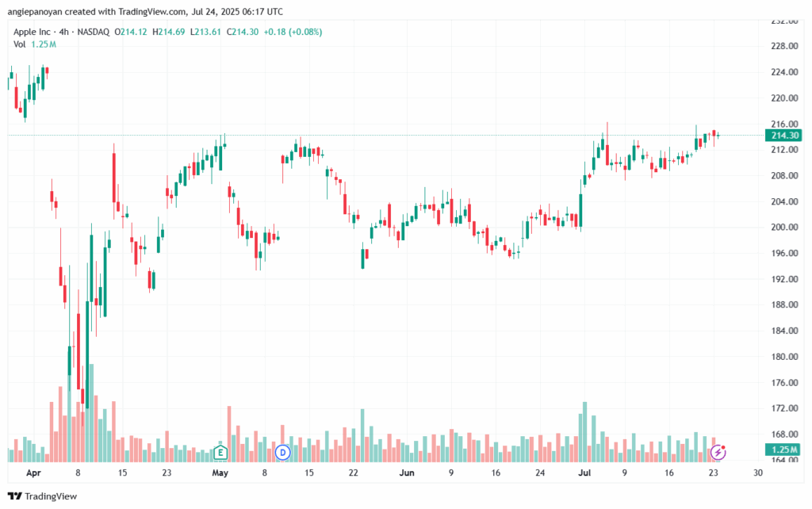Click the +0.18 (+0.08%) change value
Image resolution: width=812 pixels, height=509 pixels.
(x=293, y=32)
